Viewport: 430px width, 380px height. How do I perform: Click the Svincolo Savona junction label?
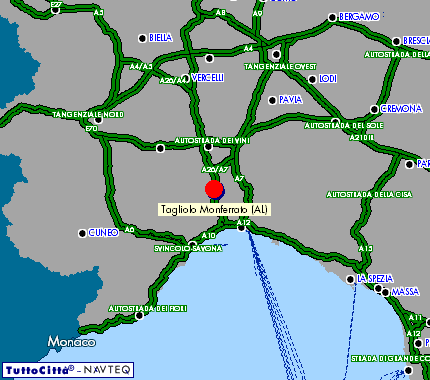click(x=188, y=249)
